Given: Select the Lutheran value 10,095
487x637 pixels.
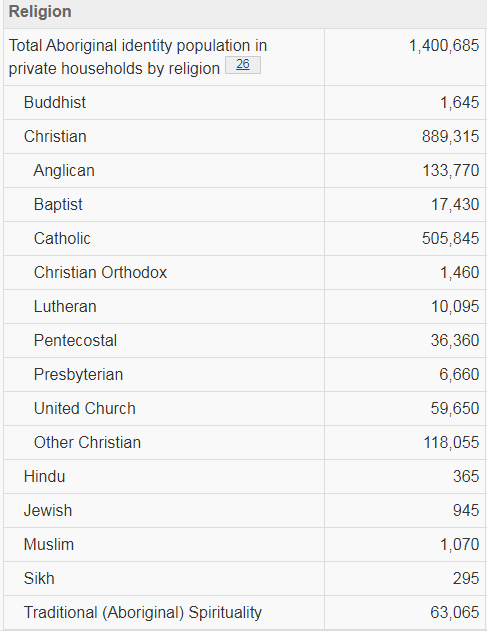Looking at the screenshot, I should pyautogui.click(x=455, y=306).
